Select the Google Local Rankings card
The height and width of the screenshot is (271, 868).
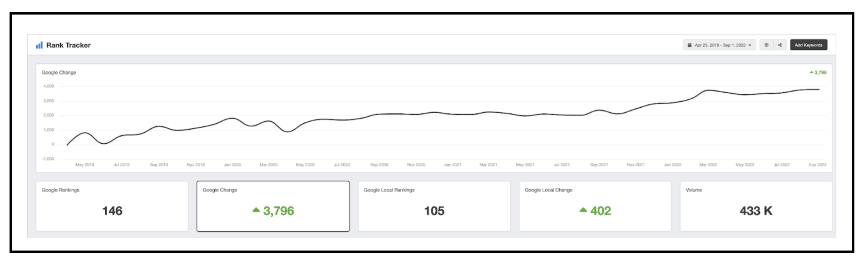pyautogui.click(x=434, y=206)
